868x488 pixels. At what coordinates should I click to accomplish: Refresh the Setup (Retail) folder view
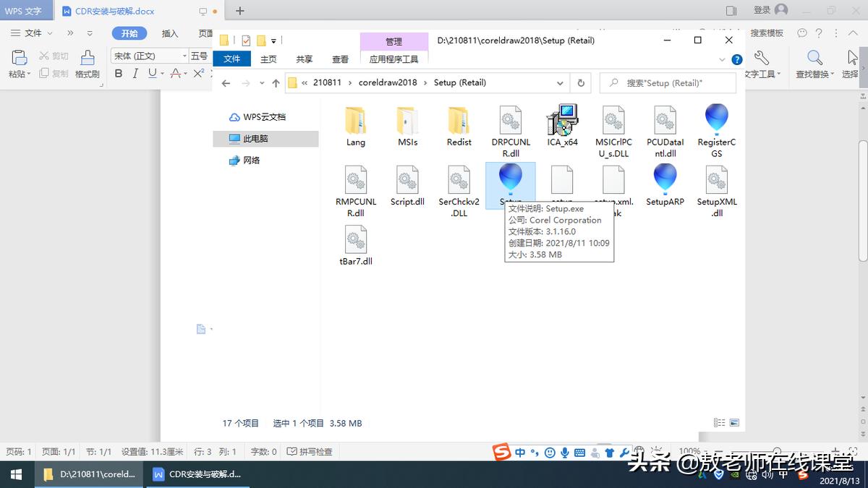[580, 82]
